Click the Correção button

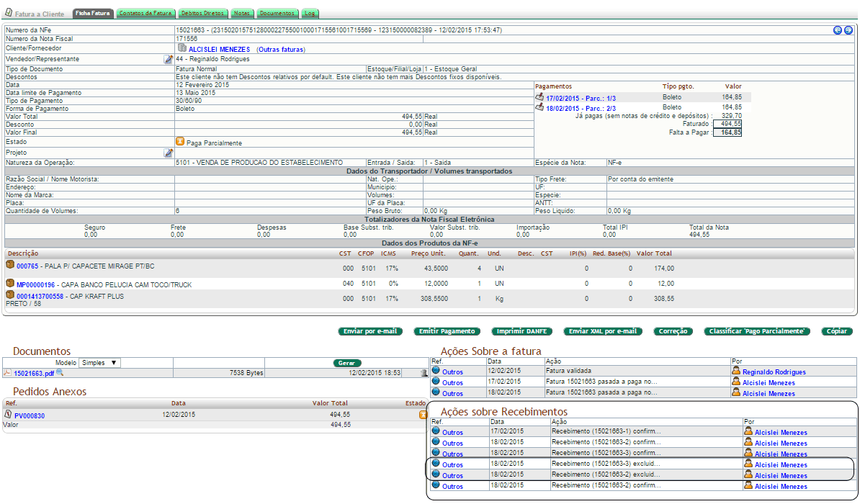tap(673, 331)
